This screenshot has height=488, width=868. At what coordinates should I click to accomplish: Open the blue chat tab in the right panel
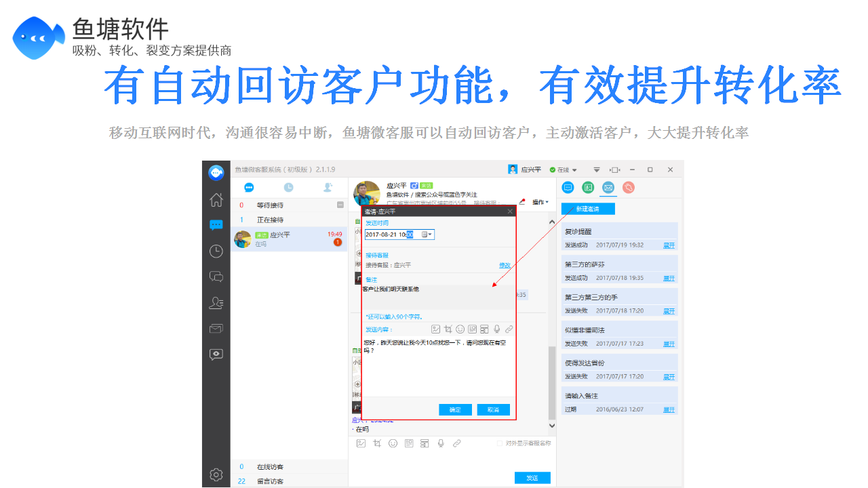pos(568,188)
